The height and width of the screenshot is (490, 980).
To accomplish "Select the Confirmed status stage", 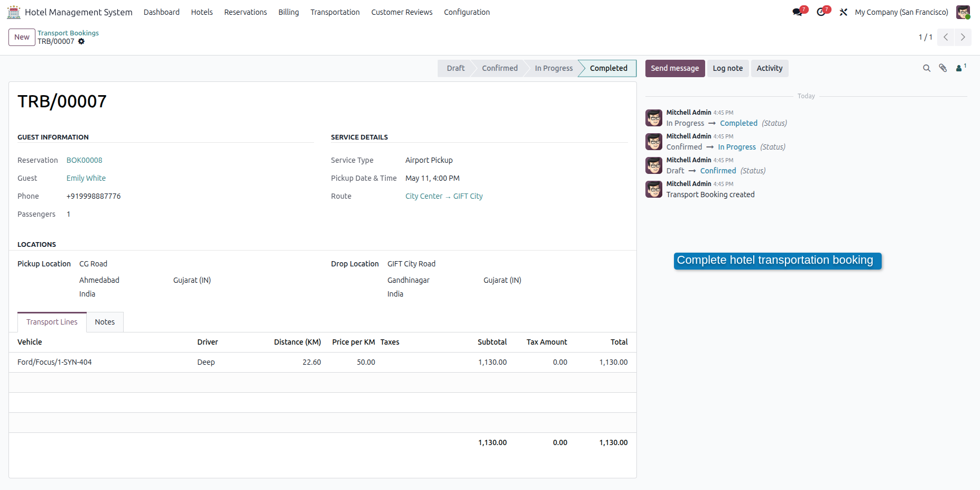I will (x=500, y=68).
